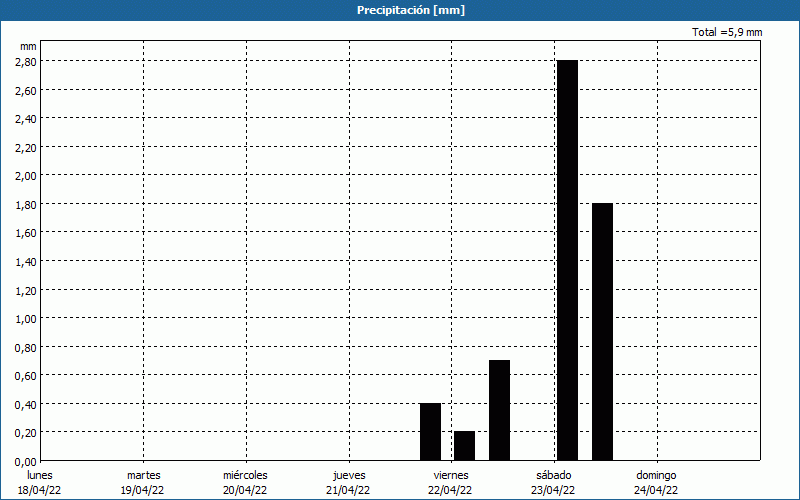
Task: Click the 'martes' axis label
Action: pos(144,475)
